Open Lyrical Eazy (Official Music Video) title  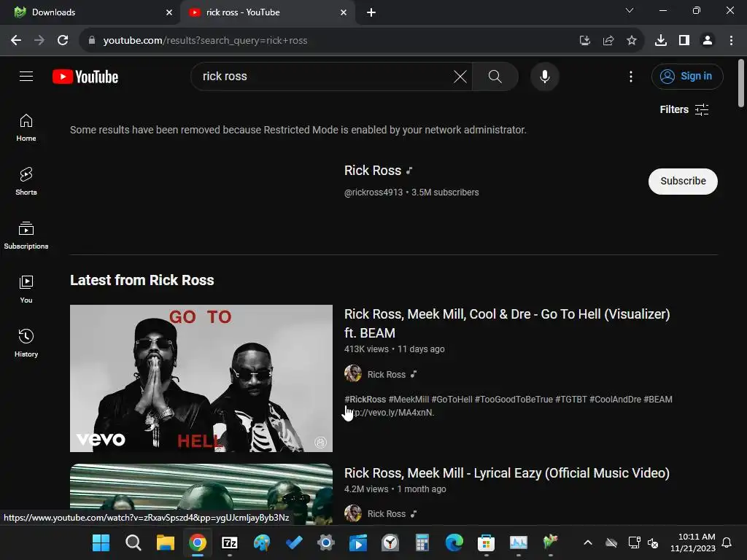coord(507,472)
